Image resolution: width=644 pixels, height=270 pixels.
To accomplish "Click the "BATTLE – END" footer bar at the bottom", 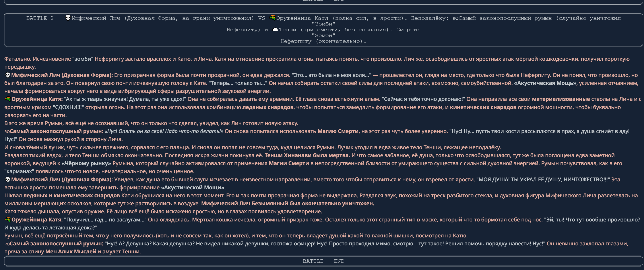I will [x=323, y=261].
